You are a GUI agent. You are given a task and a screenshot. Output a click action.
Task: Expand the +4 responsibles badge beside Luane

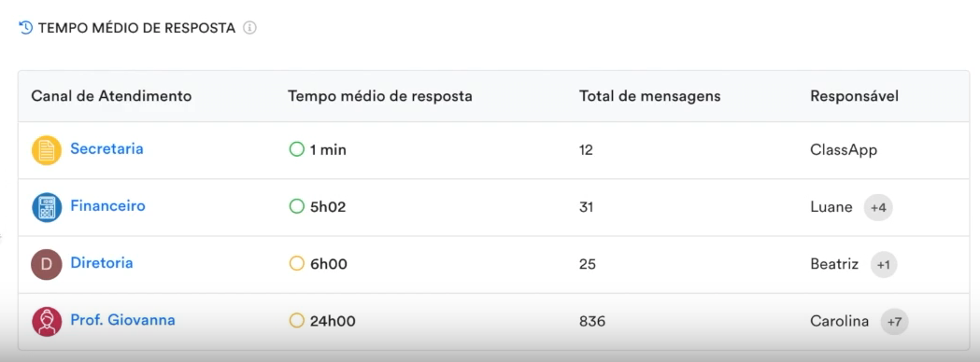[x=878, y=207]
